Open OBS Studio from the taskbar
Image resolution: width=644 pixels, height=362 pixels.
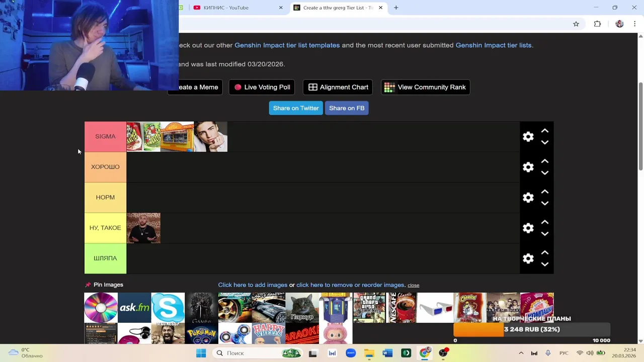pos(443,353)
